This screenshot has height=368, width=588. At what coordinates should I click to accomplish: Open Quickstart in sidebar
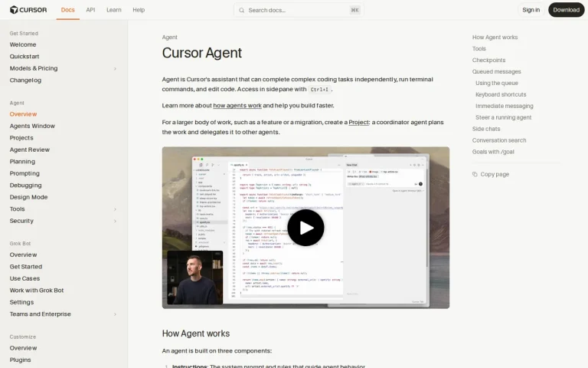coord(24,56)
